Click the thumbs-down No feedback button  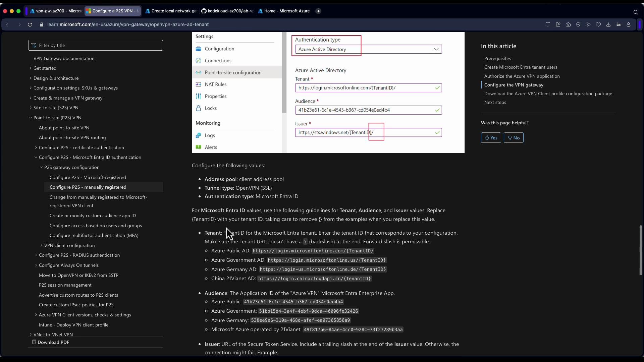[x=514, y=138]
